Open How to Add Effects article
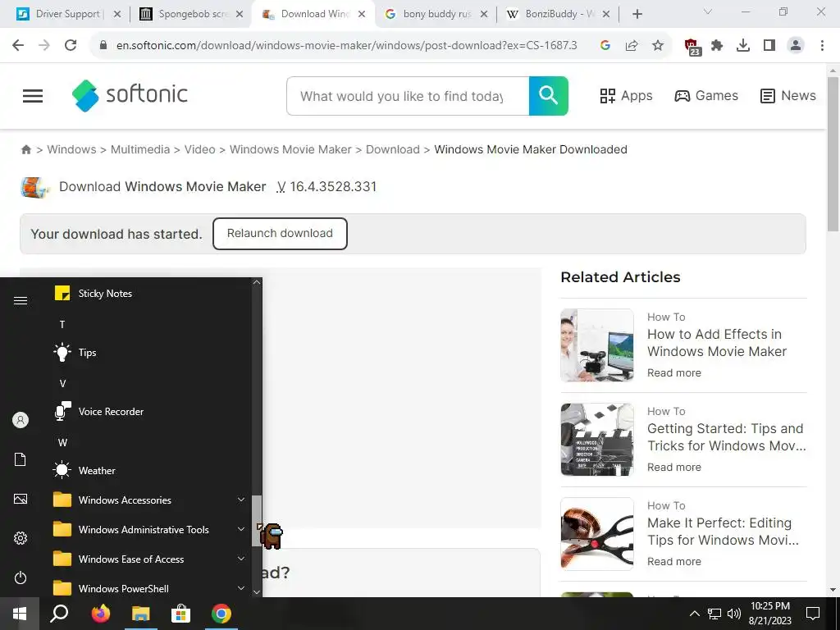This screenshot has width=840, height=630. (717, 343)
